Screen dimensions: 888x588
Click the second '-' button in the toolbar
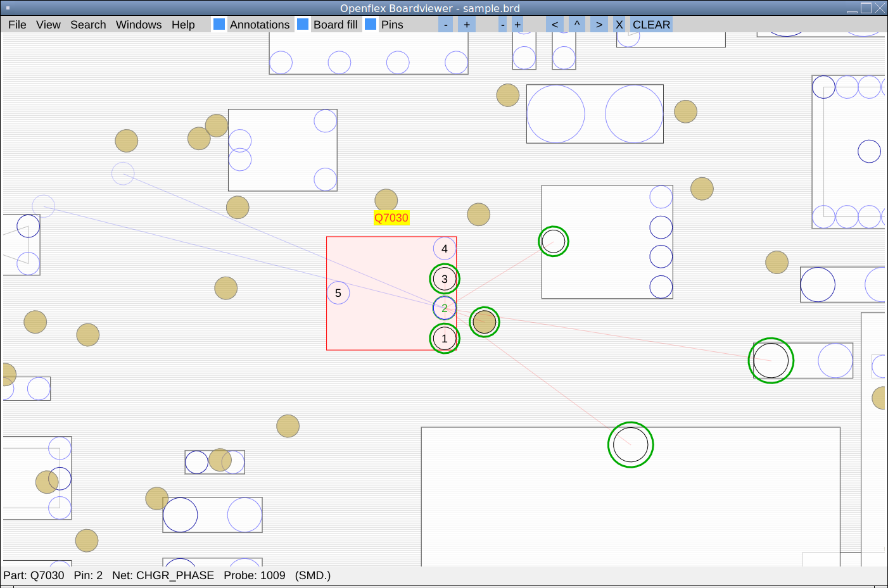click(502, 25)
